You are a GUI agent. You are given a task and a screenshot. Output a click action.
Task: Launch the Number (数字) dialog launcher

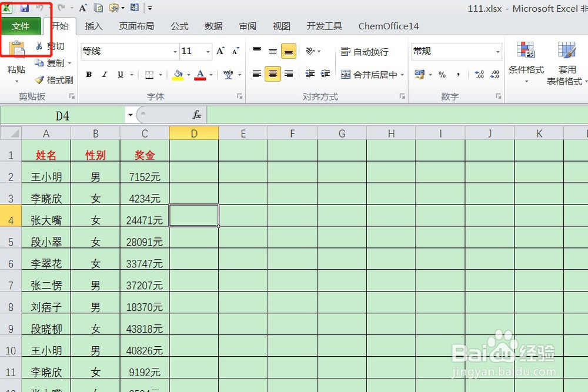click(499, 96)
